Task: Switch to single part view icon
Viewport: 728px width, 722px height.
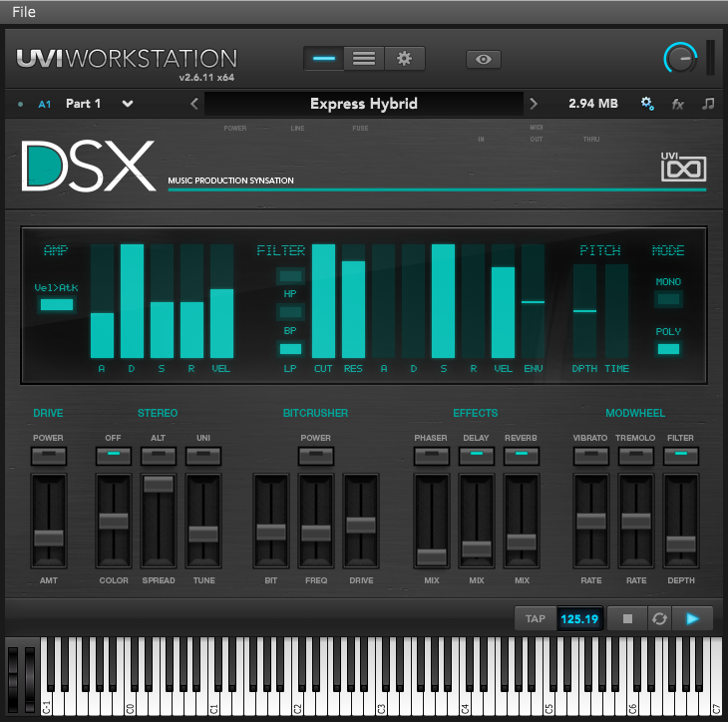Action: pyautogui.click(x=323, y=59)
